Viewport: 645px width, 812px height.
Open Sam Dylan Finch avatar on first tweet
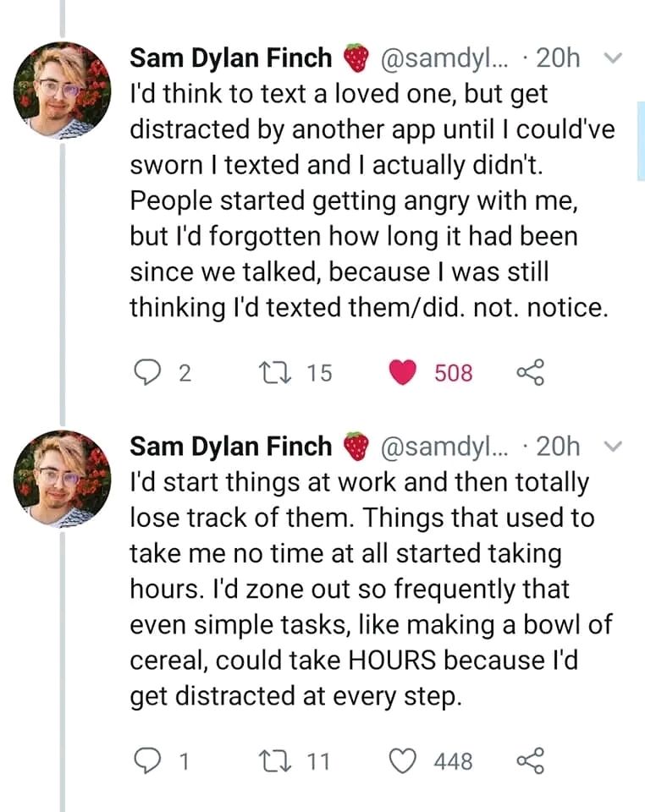point(62,91)
